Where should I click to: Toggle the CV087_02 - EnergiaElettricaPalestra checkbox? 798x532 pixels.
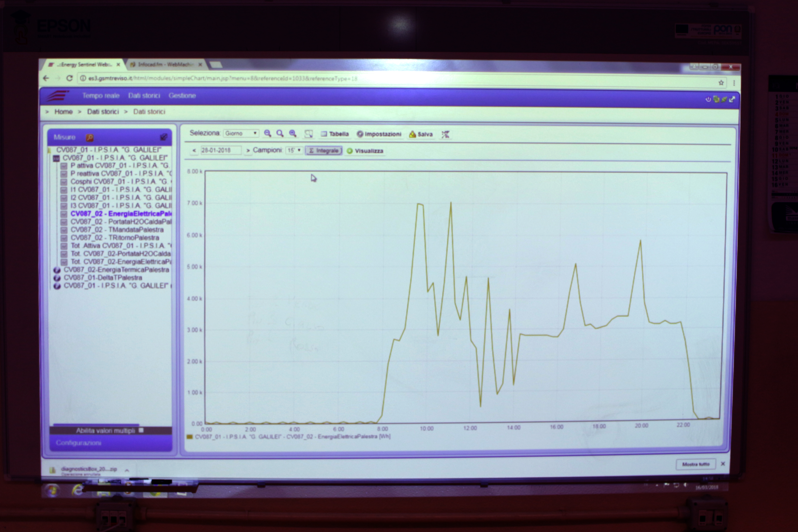63,214
